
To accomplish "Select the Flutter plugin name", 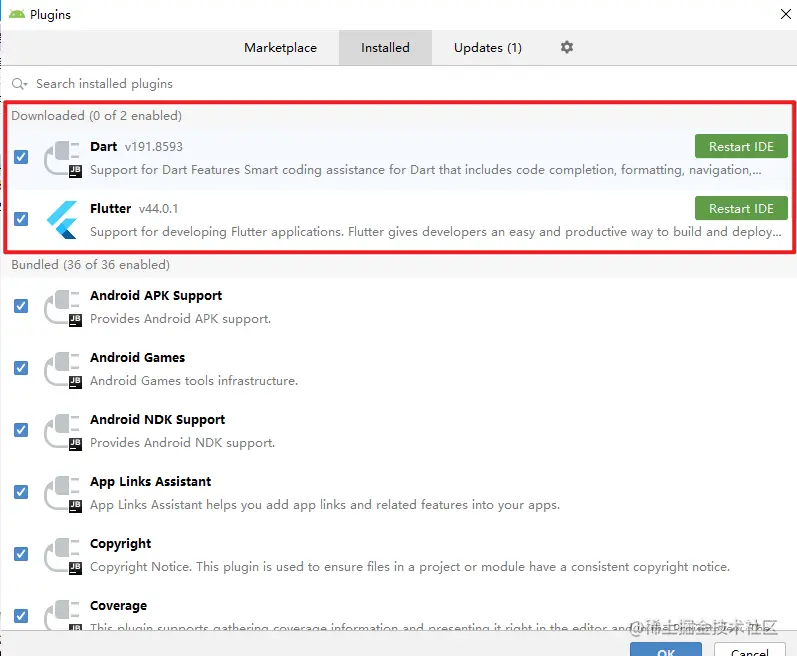I will [x=111, y=209].
